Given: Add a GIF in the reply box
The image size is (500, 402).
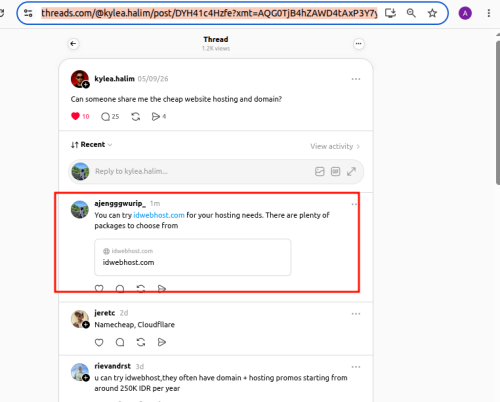Looking at the screenshot, I should click(x=335, y=171).
